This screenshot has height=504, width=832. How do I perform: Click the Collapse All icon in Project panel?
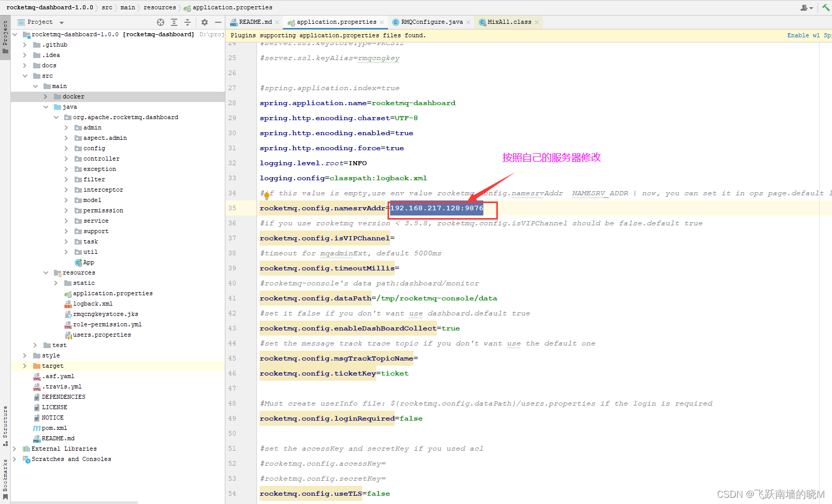[188, 22]
